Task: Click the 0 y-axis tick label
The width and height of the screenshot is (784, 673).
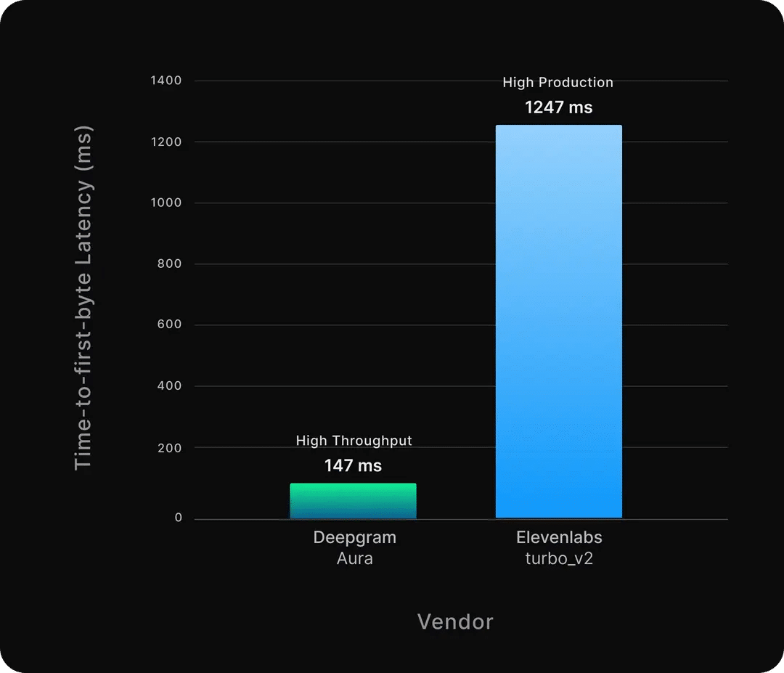Action: (179, 518)
